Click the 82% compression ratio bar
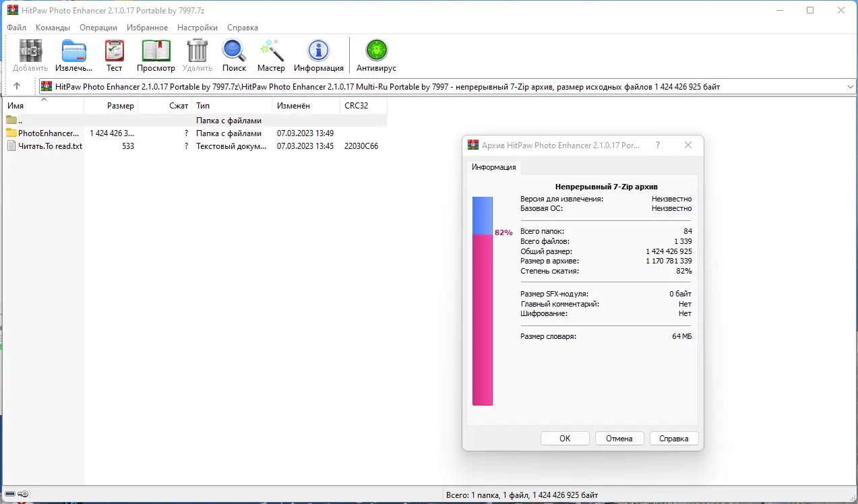 [483, 301]
